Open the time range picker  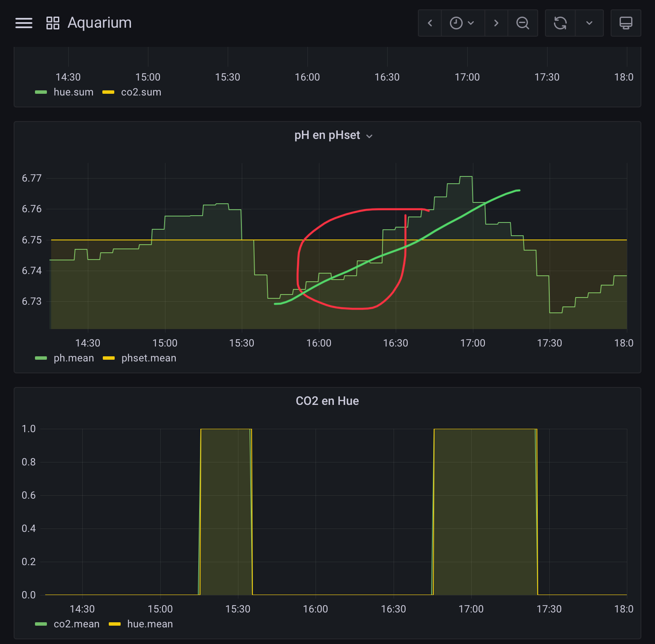click(462, 23)
